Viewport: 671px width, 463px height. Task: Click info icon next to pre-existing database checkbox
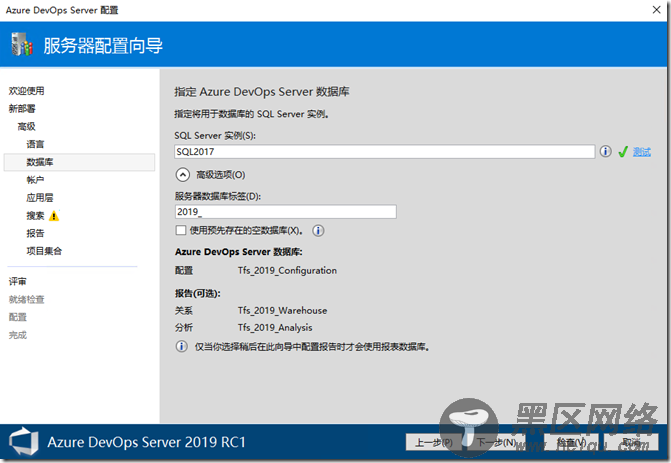[318, 231]
